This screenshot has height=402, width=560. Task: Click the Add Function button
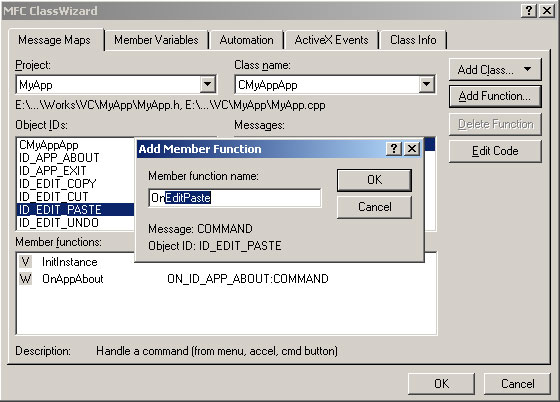(x=495, y=96)
